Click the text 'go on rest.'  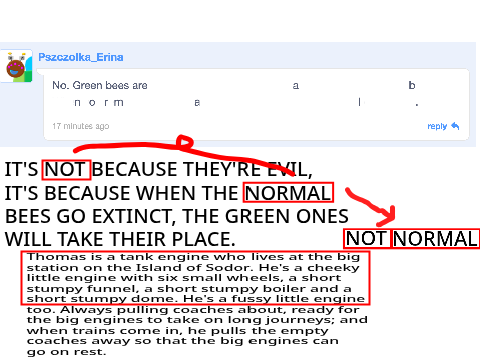click(66, 352)
